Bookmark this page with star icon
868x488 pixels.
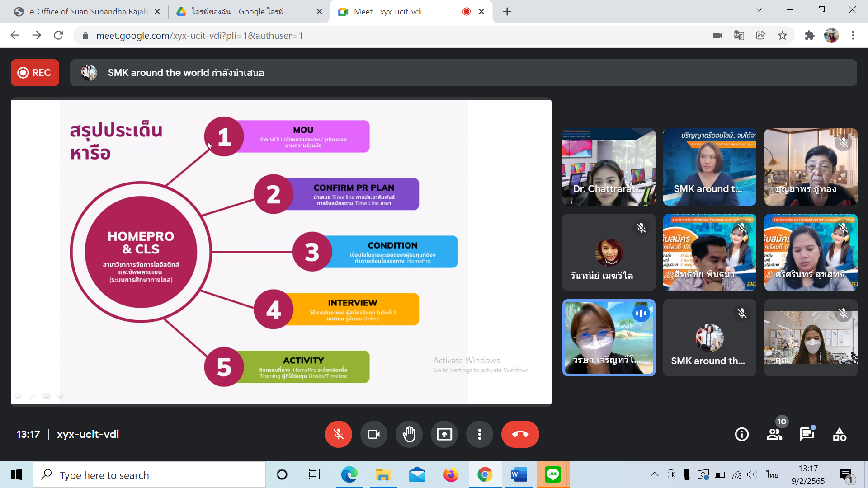tap(783, 35)
